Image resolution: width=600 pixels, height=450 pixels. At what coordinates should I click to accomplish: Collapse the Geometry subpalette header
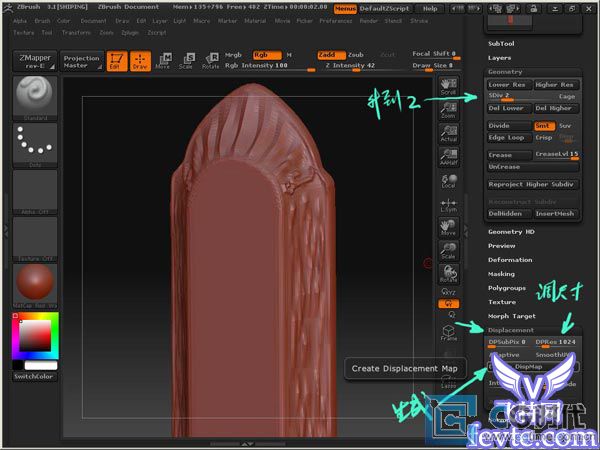505,72
